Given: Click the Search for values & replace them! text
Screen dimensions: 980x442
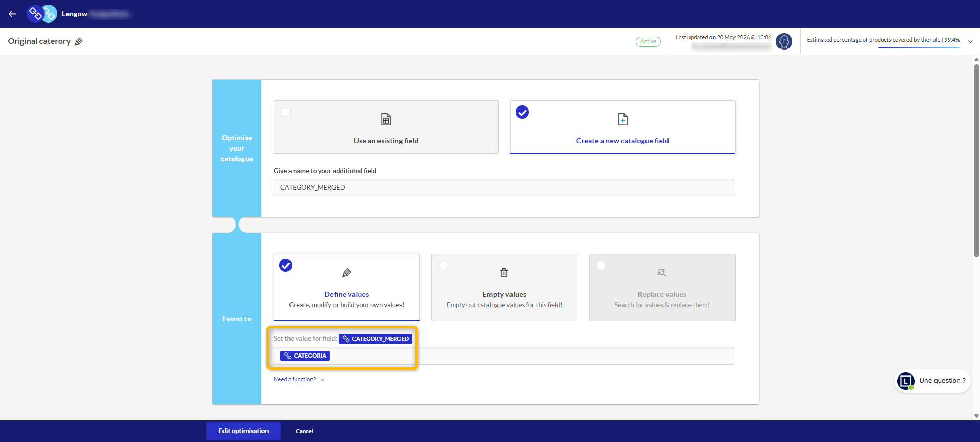Looking at the screenshot, I should tap(662, 305).
